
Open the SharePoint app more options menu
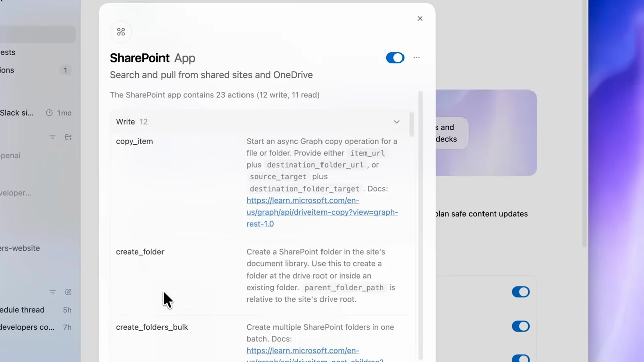coord(416,58)
